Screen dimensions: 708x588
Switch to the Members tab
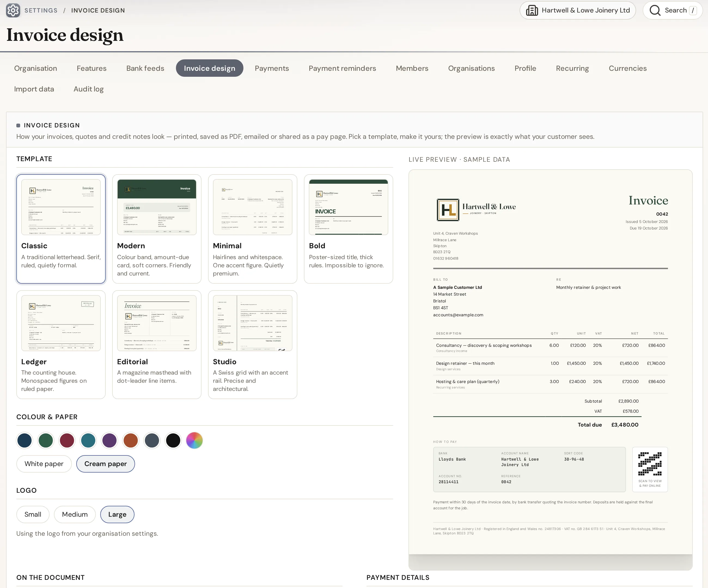point(412,68)
